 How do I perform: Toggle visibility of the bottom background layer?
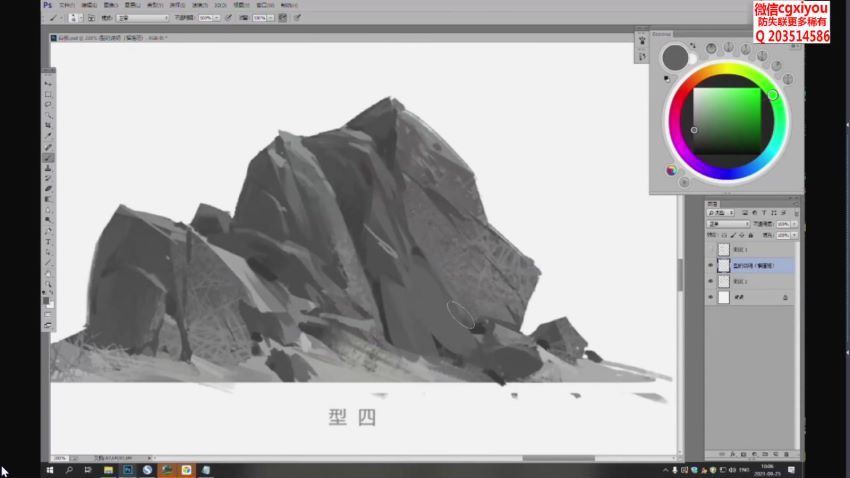(x=711, y=298)
